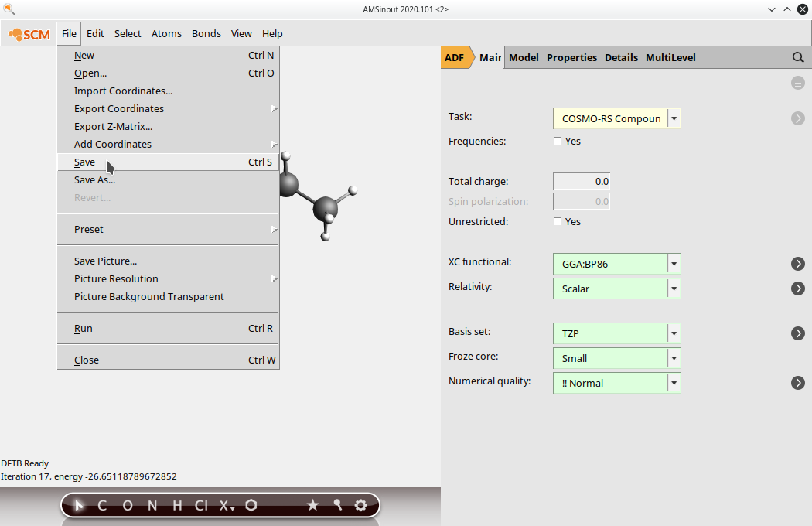
Task: Toggle the Unrestricted Yes checkbox
Action: click(558, 222)
